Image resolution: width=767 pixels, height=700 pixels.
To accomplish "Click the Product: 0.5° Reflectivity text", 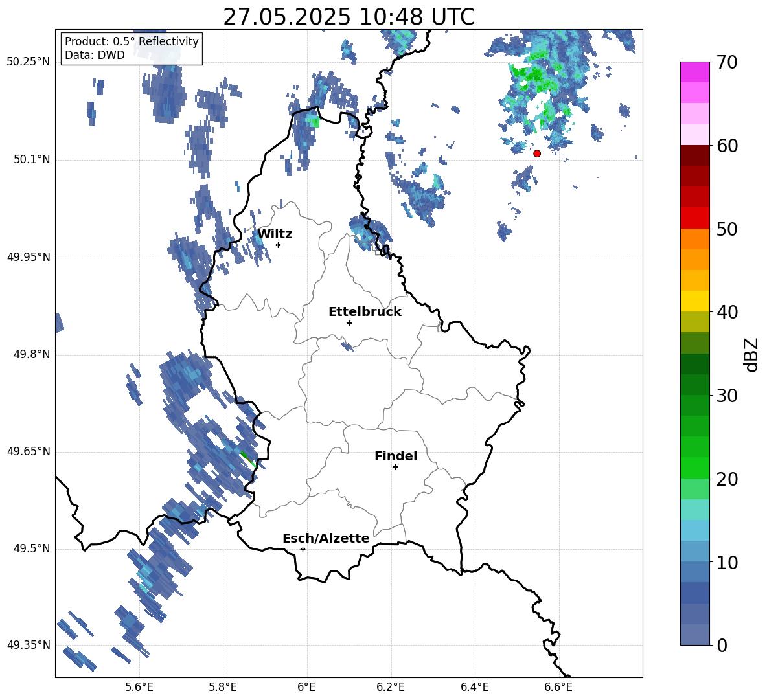I will 132,41.
